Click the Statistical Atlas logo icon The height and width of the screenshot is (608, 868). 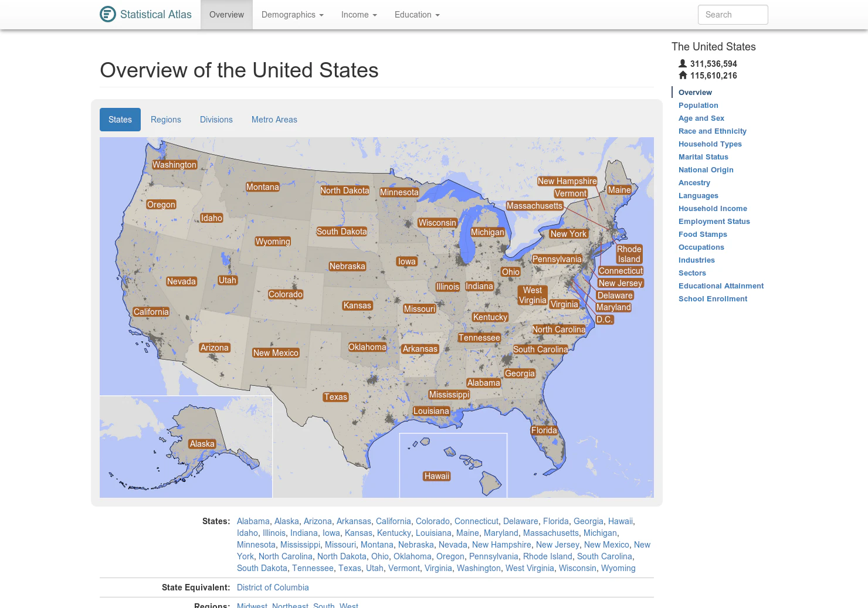107,14
